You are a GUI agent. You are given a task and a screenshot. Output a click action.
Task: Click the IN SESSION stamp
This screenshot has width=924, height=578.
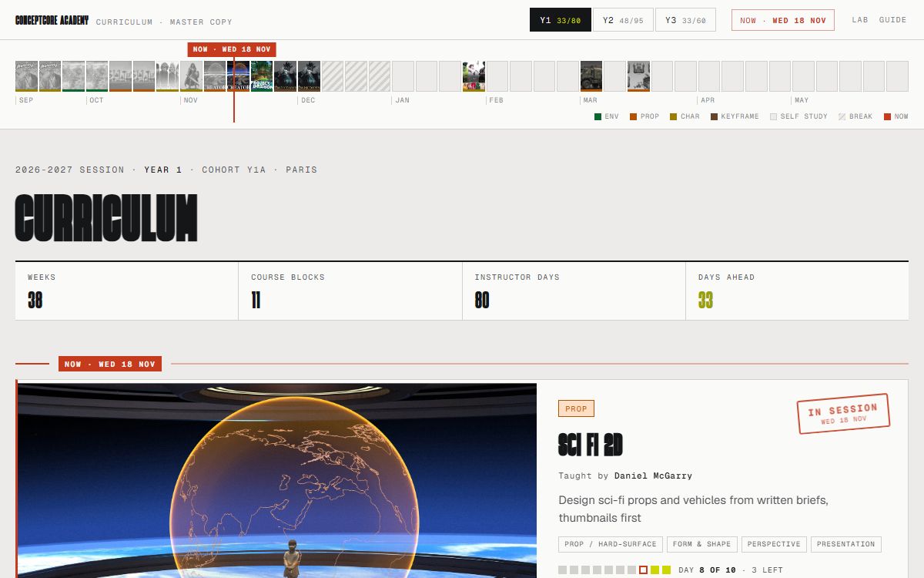click(843, 414)
